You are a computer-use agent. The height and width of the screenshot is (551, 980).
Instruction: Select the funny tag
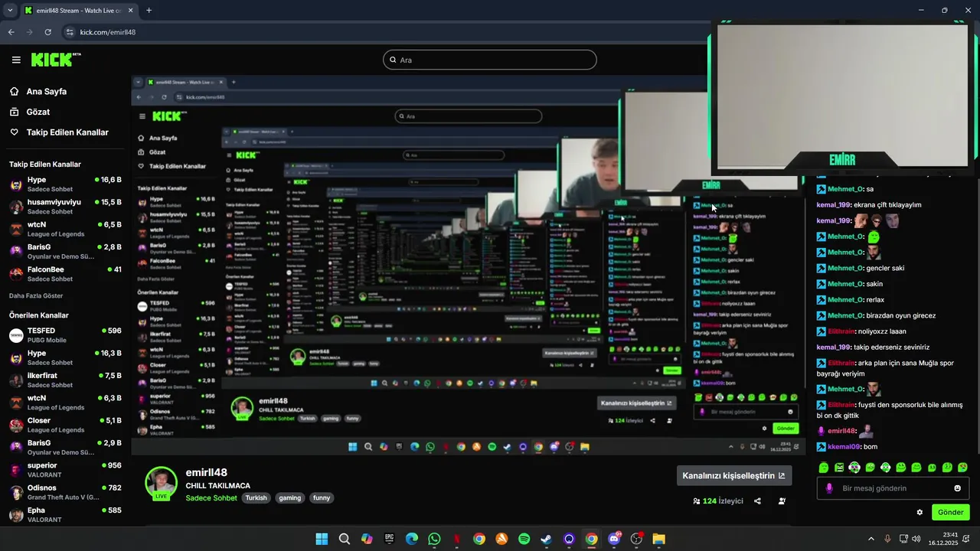pyautogui.click(x=322, y=498)
